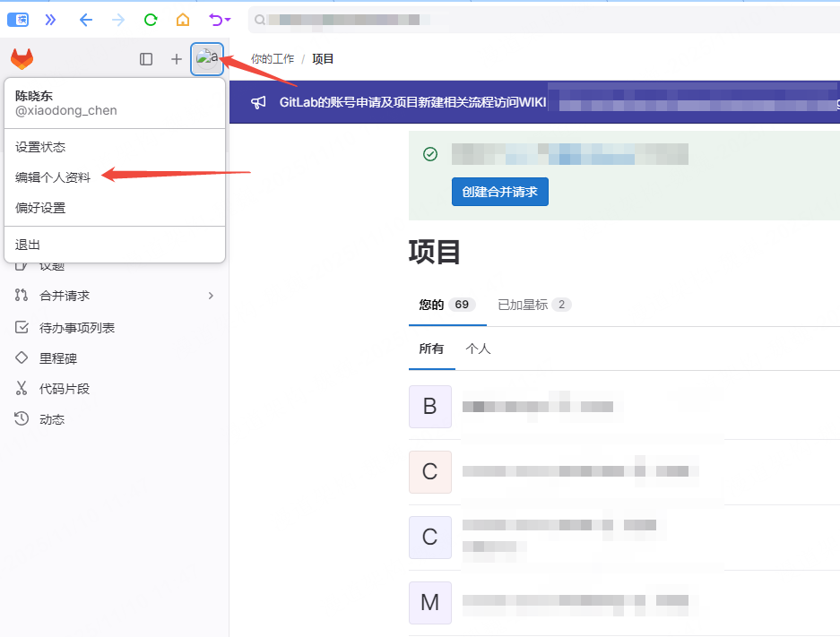Switch to 个人 projects tab
This screenshot has width=840, height=637.
[x=478, y=349]
